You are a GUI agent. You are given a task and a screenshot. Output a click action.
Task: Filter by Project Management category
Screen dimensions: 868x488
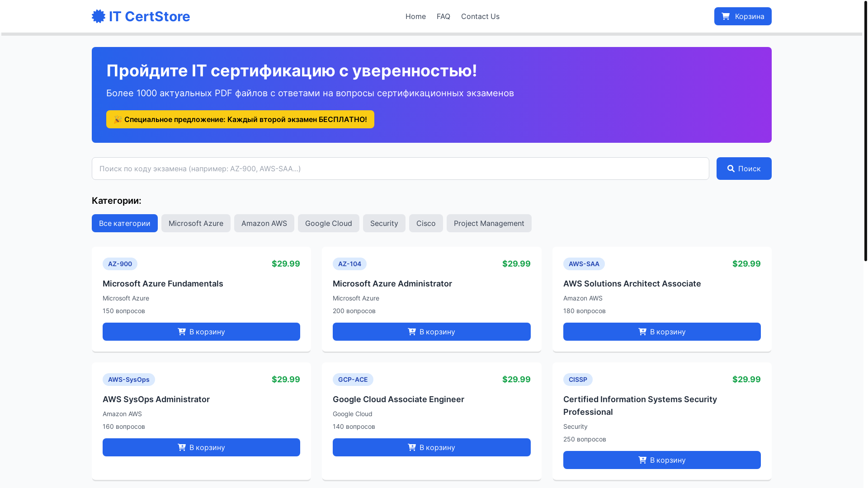coord(489,223)
